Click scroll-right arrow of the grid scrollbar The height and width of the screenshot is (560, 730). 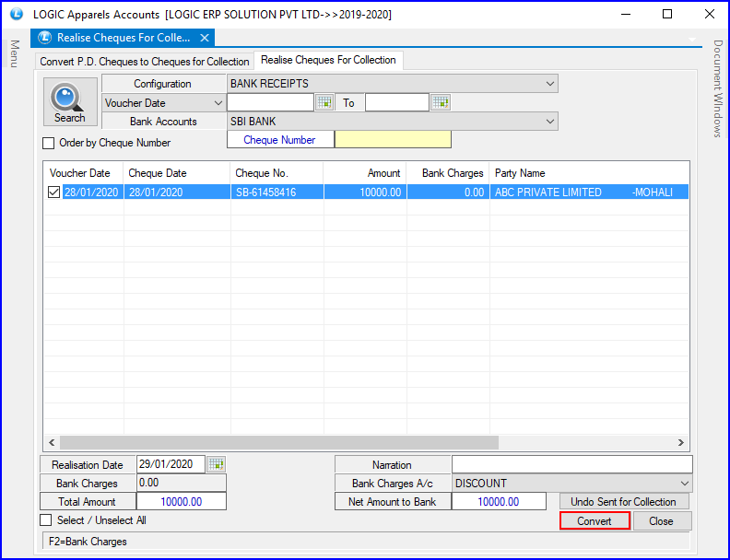681,442
